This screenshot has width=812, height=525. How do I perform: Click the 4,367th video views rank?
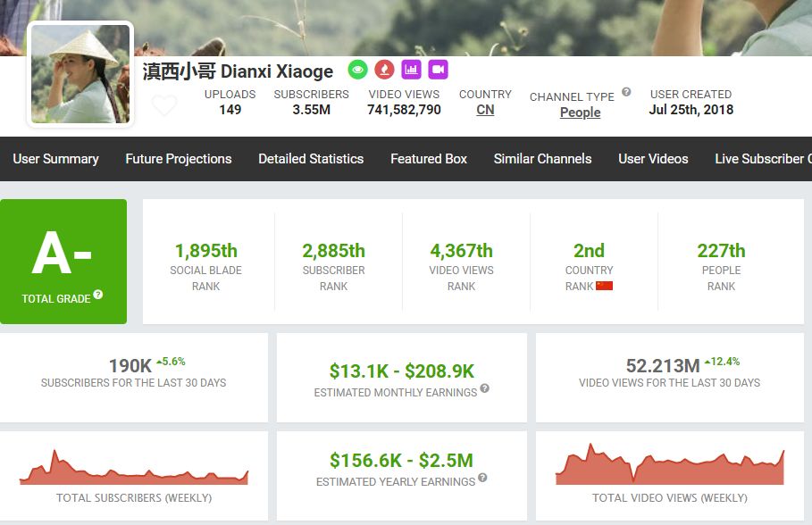(x=462, y=251)
